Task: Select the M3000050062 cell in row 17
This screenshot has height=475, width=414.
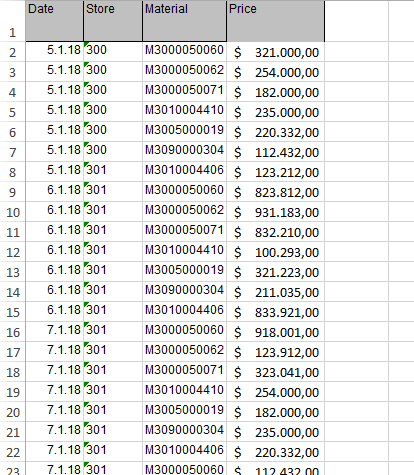Action: pyautogui.click(x=184, y=352)
